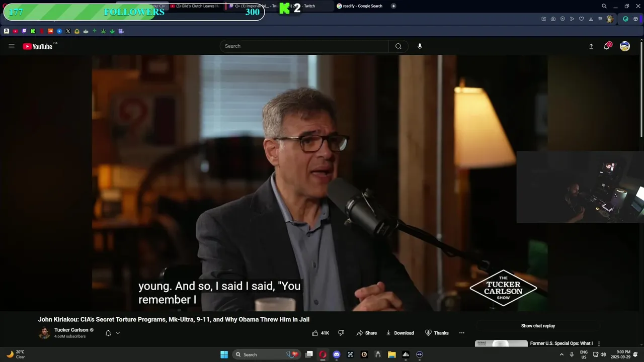This screenshot has width=644, height=362.
Task: Open the purple camera bookmark icon
Action: click(x=121, y=31)
